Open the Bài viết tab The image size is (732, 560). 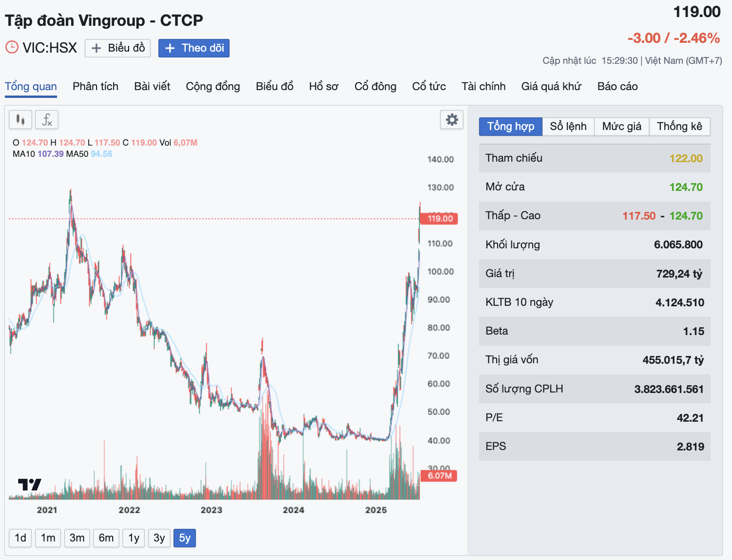tap(152, 87)
